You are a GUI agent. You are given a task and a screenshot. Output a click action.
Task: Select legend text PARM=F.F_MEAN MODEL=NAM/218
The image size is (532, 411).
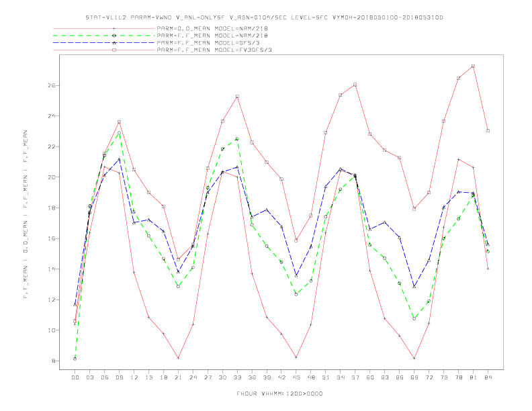pos(212,36)
